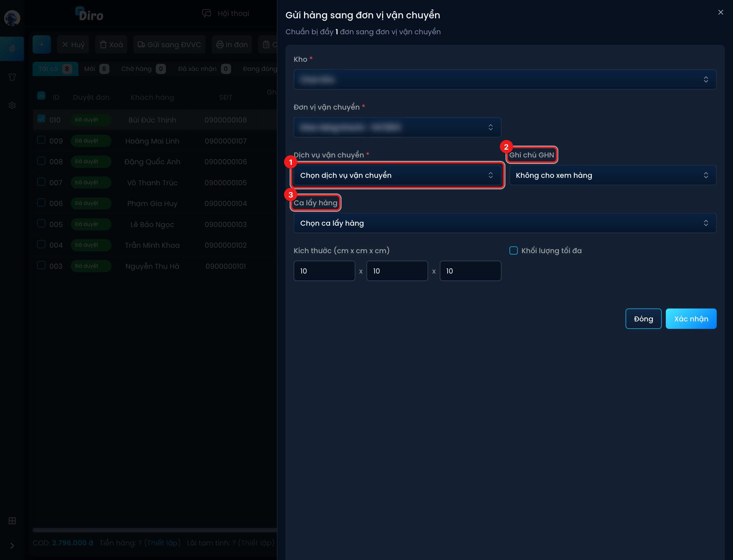Check the order 007 checkbox
The image size is (733, 560).
(41, 182)
